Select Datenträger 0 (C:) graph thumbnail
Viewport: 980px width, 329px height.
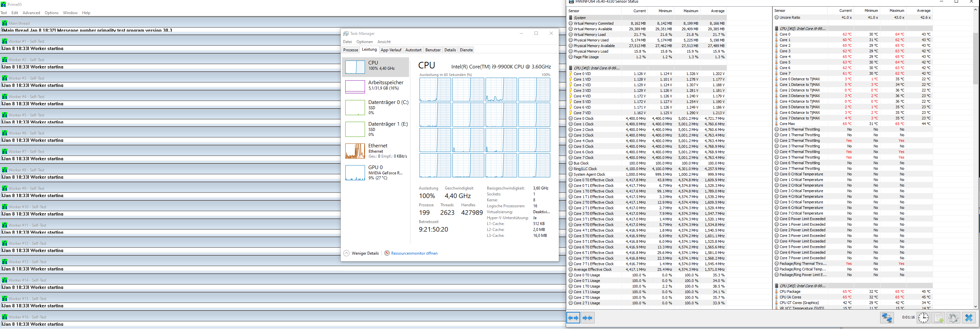pos(355,107)
